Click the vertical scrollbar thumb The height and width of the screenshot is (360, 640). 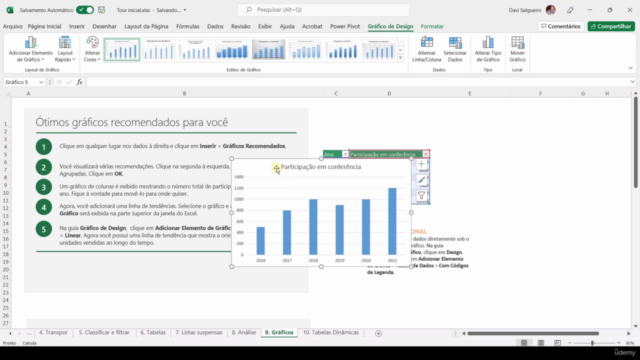pyautogui.click(x=636, y=143)
